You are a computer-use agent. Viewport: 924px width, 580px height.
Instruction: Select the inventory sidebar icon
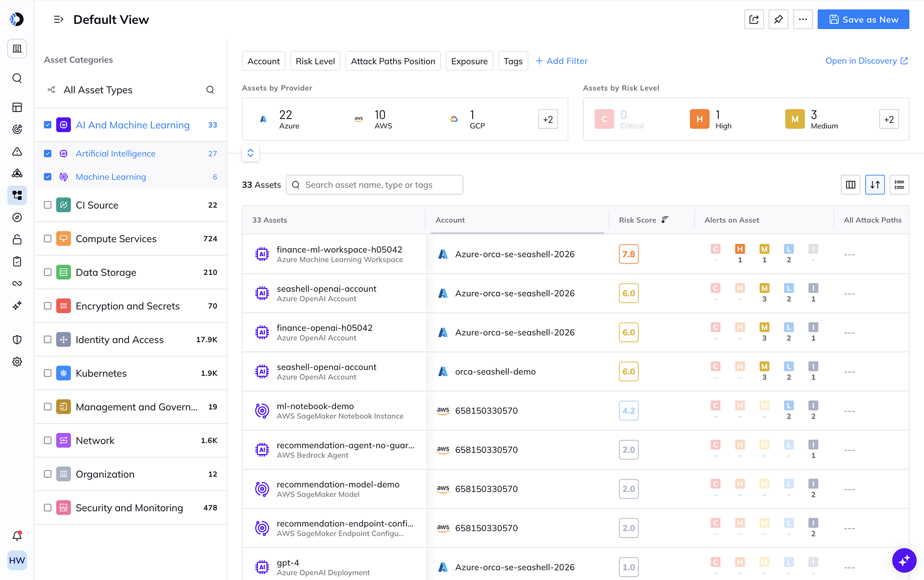coord(17,195)
